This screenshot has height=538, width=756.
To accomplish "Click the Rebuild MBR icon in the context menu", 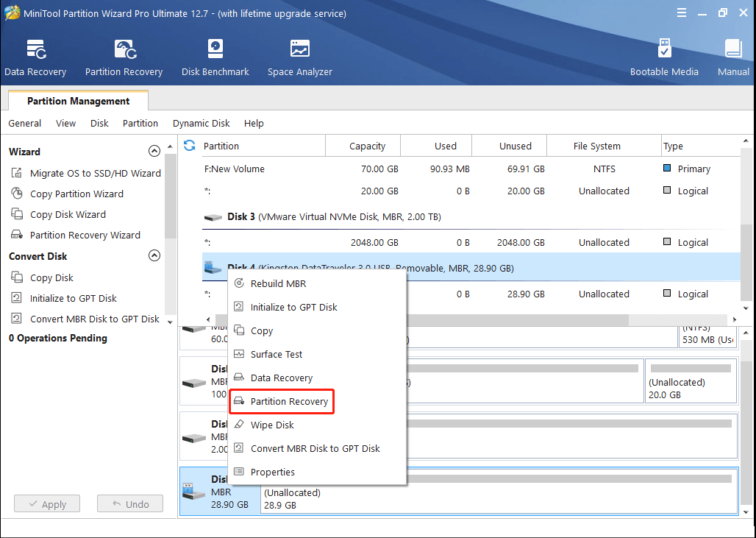I will pyautogui.click(x=239, y=283).
